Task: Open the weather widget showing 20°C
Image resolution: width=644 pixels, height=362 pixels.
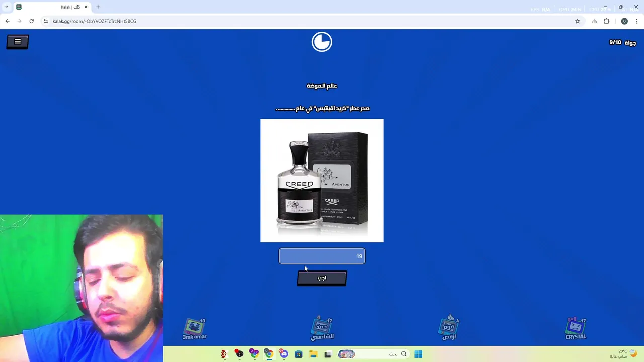Action: point(624,354)
